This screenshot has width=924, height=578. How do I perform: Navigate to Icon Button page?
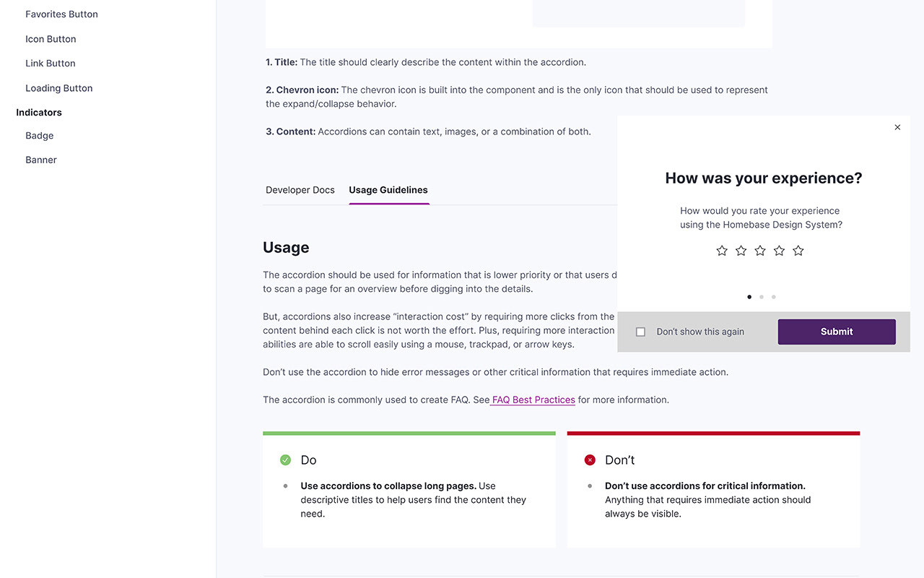(51, 39)
